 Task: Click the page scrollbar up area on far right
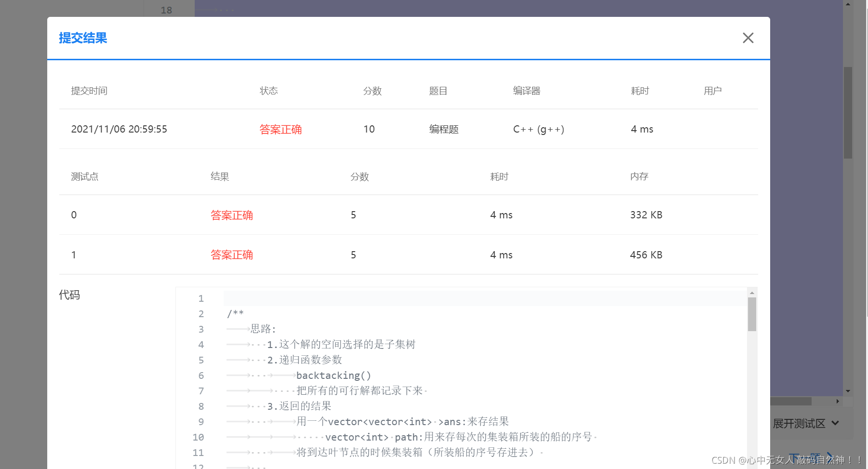point(847,5)
